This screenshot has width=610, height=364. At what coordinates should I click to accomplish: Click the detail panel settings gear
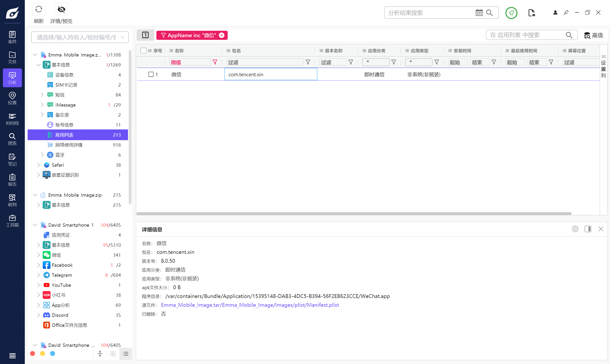pyautogui.click(x=575, y=229)
